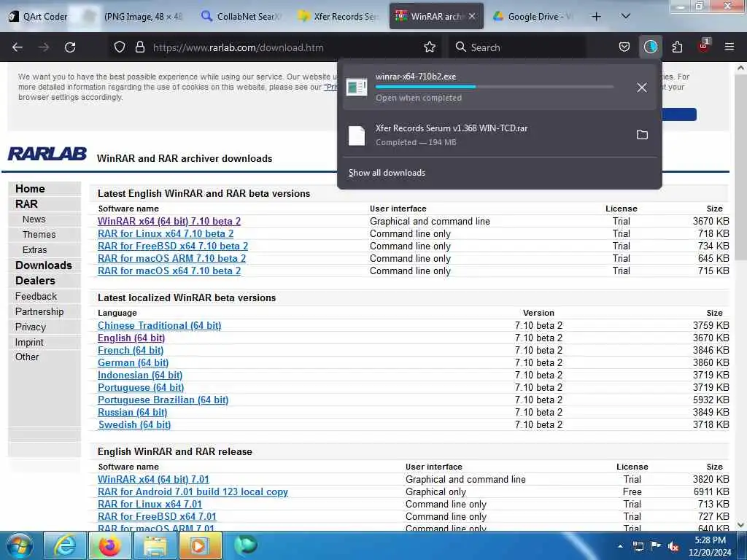The image size is (747, 560).
Task: Open the News sidebar item
Action: [34, 219]
